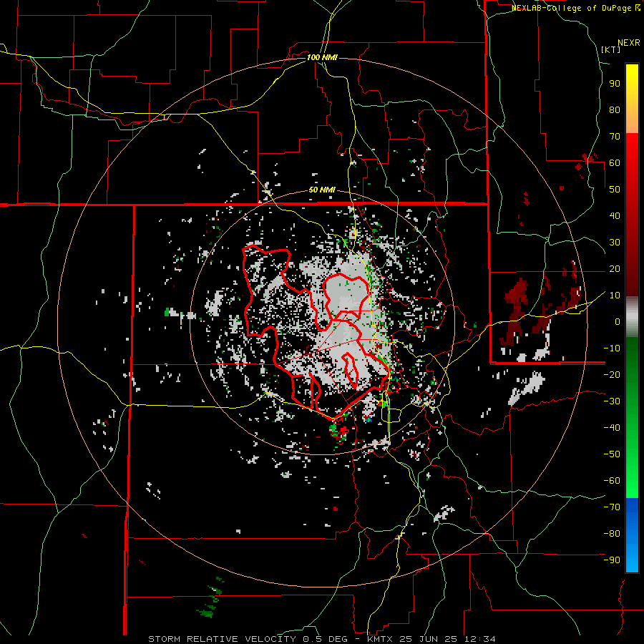Click the '-30' scale value
This screenshot has width=644, height=644.
click(x=612, y=401)
